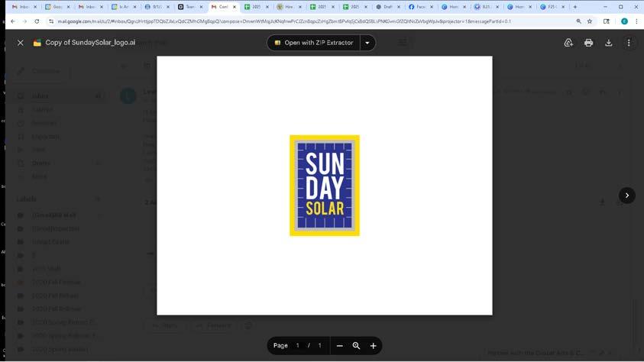Click the Drive file type icon beside title
Viewport: 644px width, 362px height.
click(37, 43)
